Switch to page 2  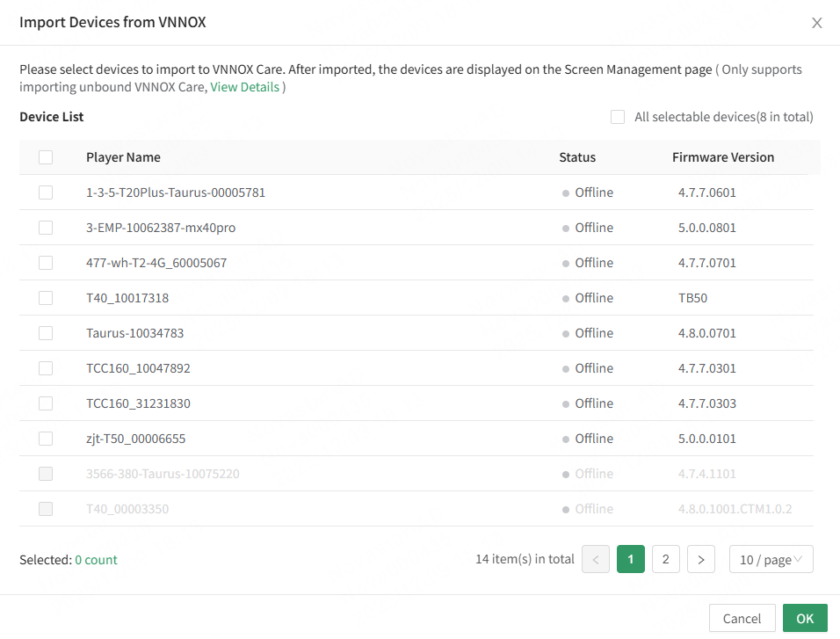coord(665,560)
